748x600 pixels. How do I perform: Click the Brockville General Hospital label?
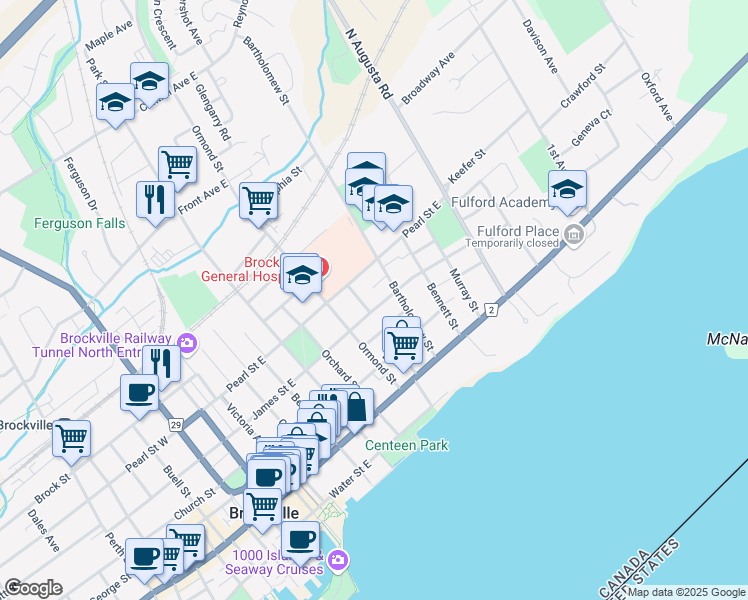(x=241, y=269)
